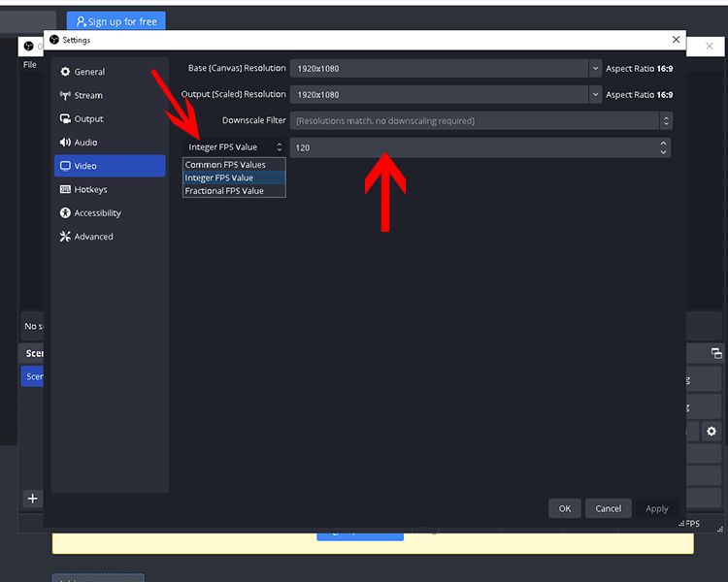This screenshot has width=728, height=582.
Task: Click the Audio speaker icon in sidebar
Action: click(x=65, y=142)
